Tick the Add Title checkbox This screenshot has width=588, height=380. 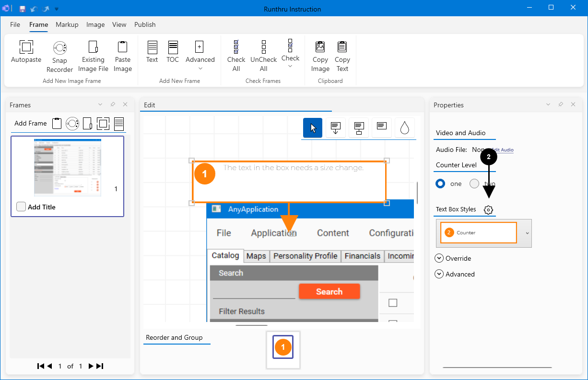(21, 207)
